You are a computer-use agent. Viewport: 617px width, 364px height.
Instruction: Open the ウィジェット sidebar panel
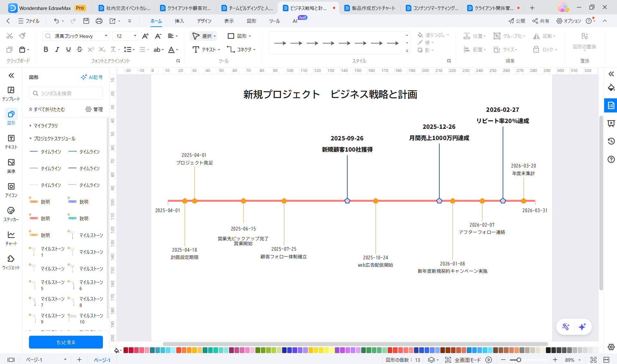click(x=11, y=262)
